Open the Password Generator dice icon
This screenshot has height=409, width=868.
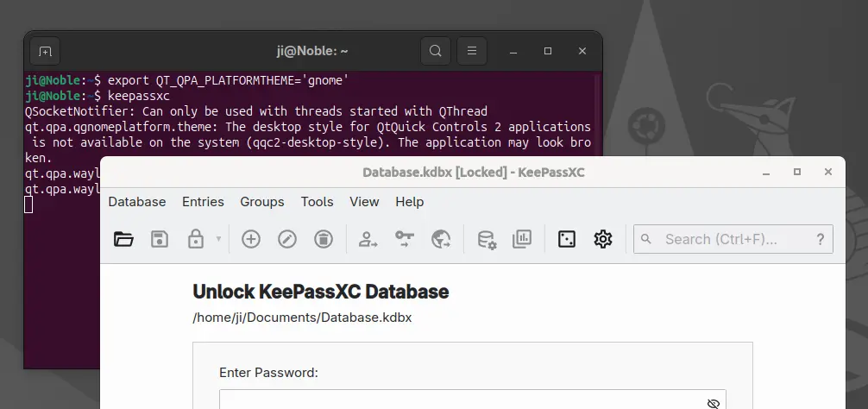[x=567, y=239]
